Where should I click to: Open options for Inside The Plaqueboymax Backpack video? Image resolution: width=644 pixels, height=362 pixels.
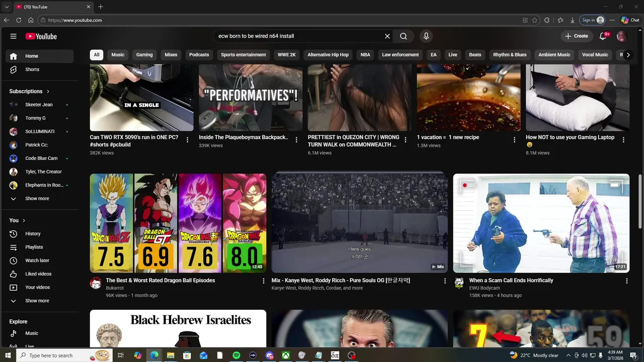tap(296, 140)
